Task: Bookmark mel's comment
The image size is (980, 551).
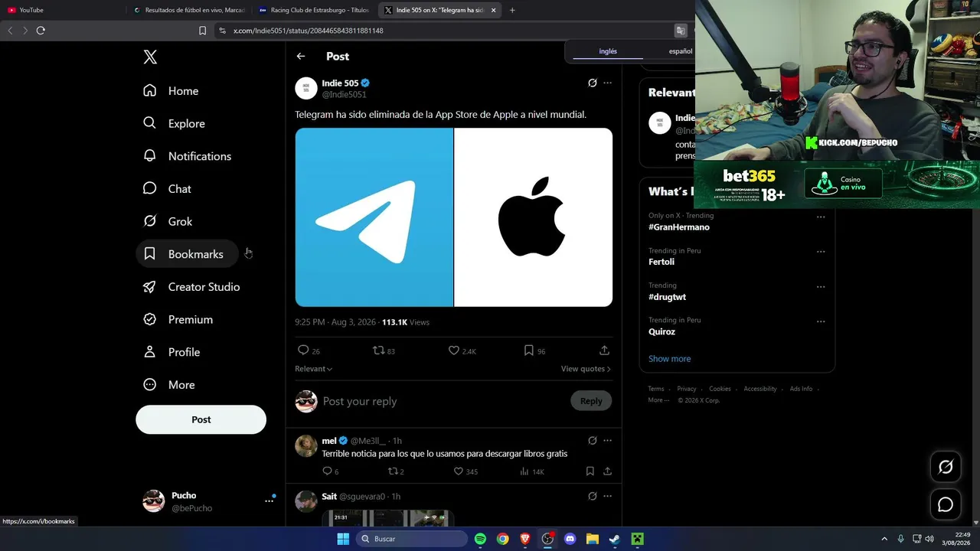Action: pos(590,471)
